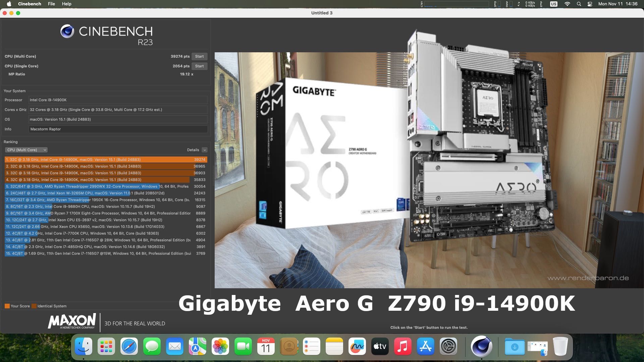Open the Contacts app icon

tap(289, 346)
